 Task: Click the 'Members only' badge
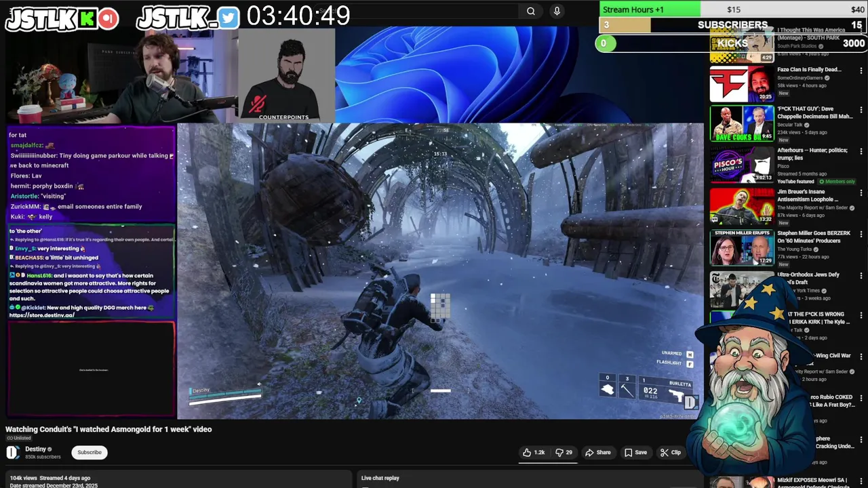click(x=837, y=182)
